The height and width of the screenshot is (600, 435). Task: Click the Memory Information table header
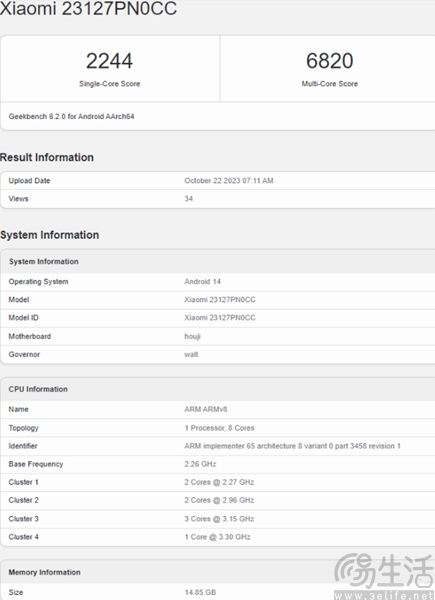pos(44,572)
